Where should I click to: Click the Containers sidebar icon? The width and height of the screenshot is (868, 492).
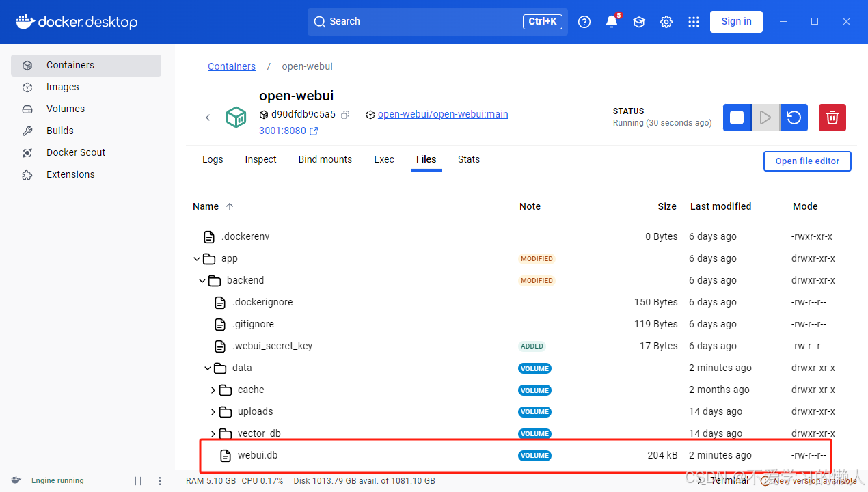click(x=27, y=66)
